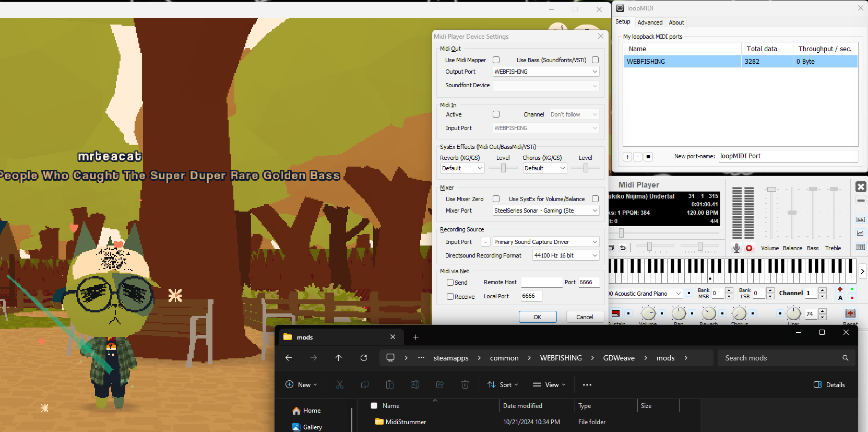
Task: Open the Midi Player grid/table icon
Action: click(861, 247)
